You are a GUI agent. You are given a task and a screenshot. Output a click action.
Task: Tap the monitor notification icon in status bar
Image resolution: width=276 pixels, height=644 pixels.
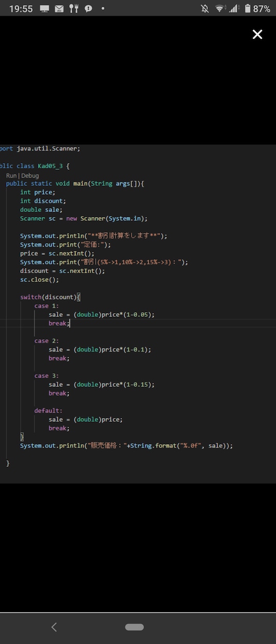(45, 9)
